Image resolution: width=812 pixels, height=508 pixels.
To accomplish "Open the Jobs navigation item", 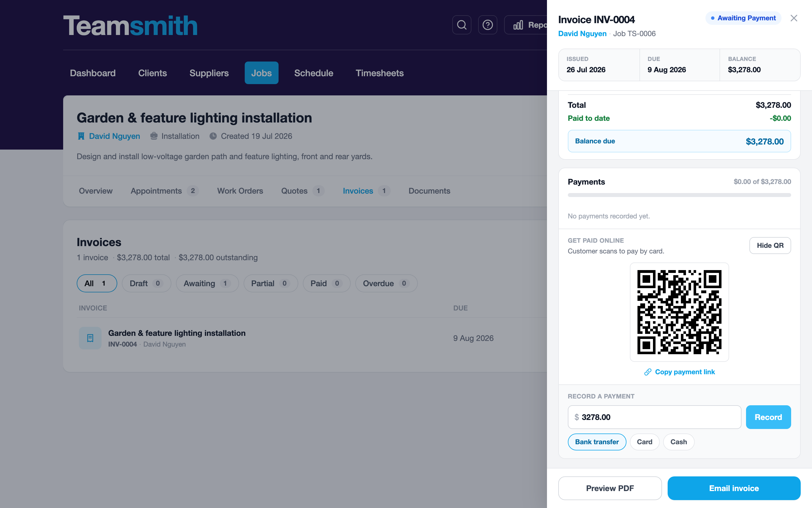I will [x=261, y=73].
